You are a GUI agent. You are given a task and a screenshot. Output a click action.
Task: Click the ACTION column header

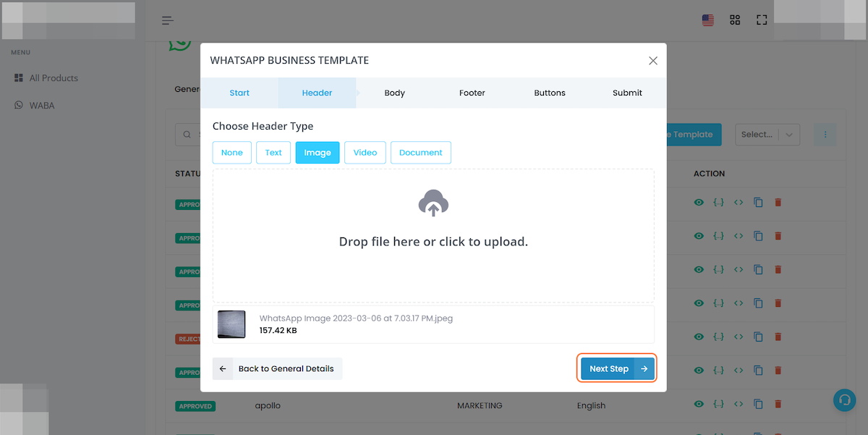(709, 174)
